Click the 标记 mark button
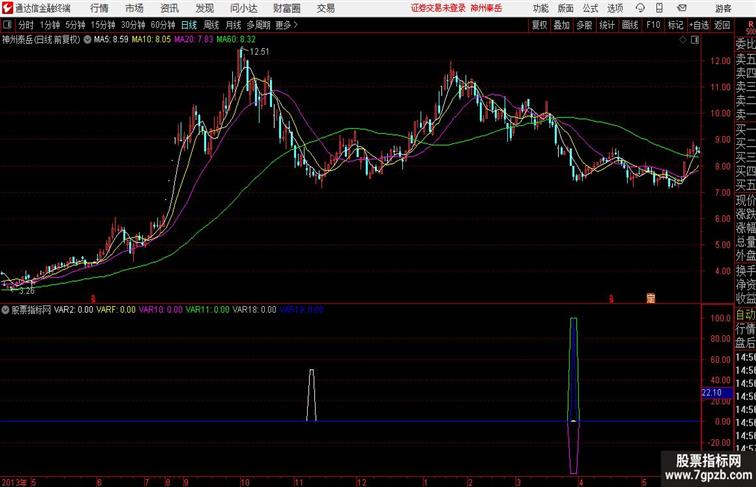Screen dimensions: 756x487 pyautogui.click(x=675, y=25)
